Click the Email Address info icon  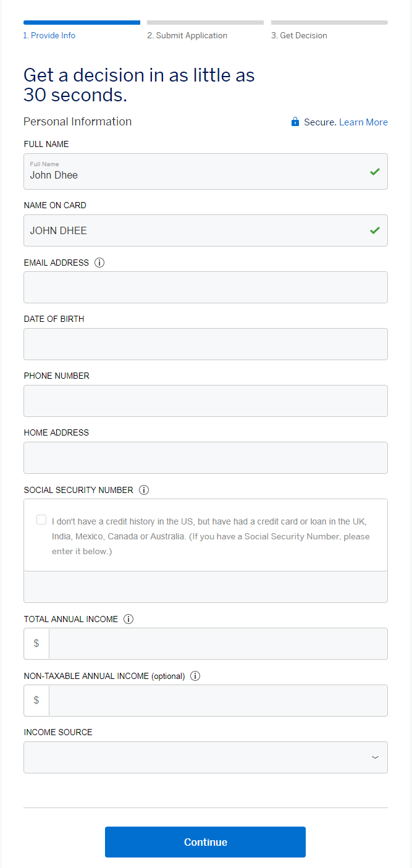(x=99, y=263)
